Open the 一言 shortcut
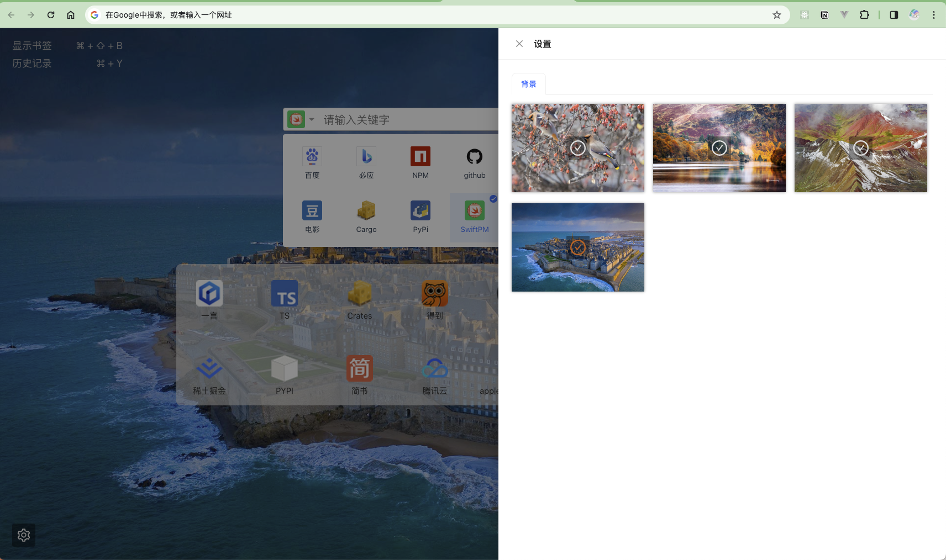The height and width of the screenshot is (560, 946). (209, 300)
